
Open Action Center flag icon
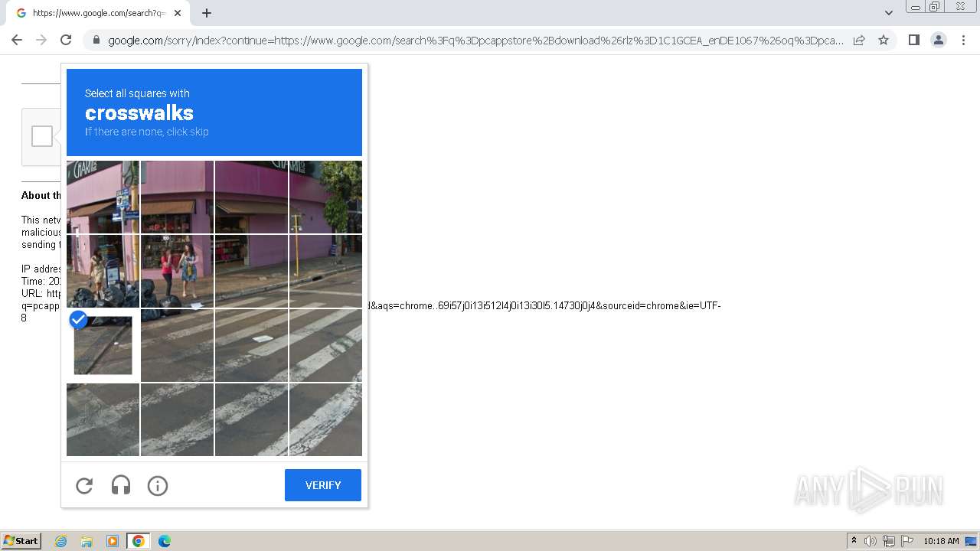pyautogui.click(x=907, y=541)
